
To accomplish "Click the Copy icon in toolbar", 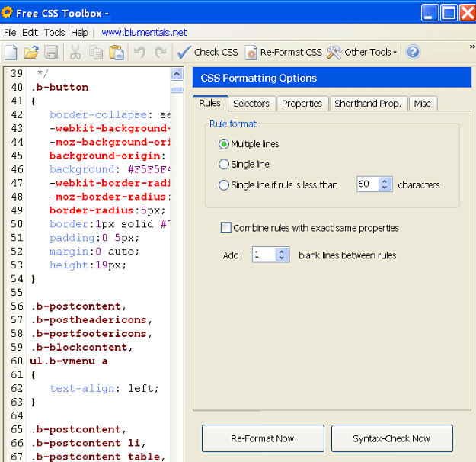I will click(96, 53).
